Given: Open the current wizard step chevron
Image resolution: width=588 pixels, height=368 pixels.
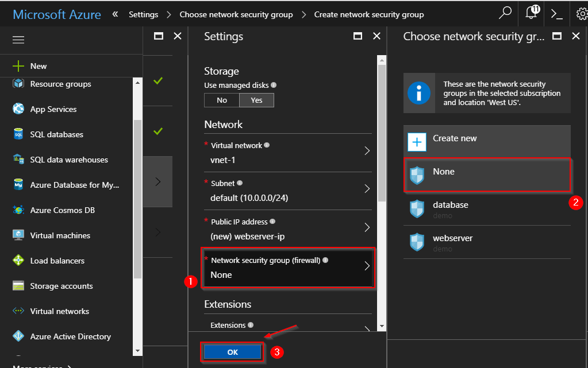Looking at the screenshot, I should tap(158, 182).
